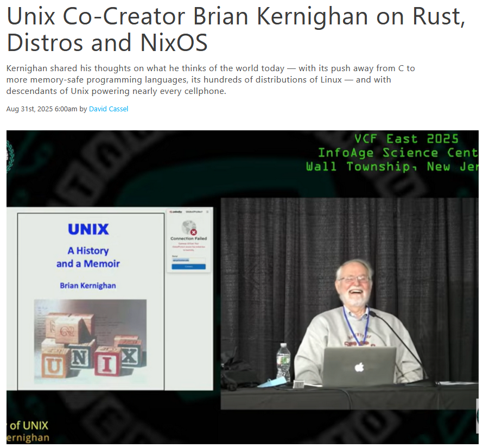Click the article summary paragraph
483x448 pixels.
(x=211, y=79)
